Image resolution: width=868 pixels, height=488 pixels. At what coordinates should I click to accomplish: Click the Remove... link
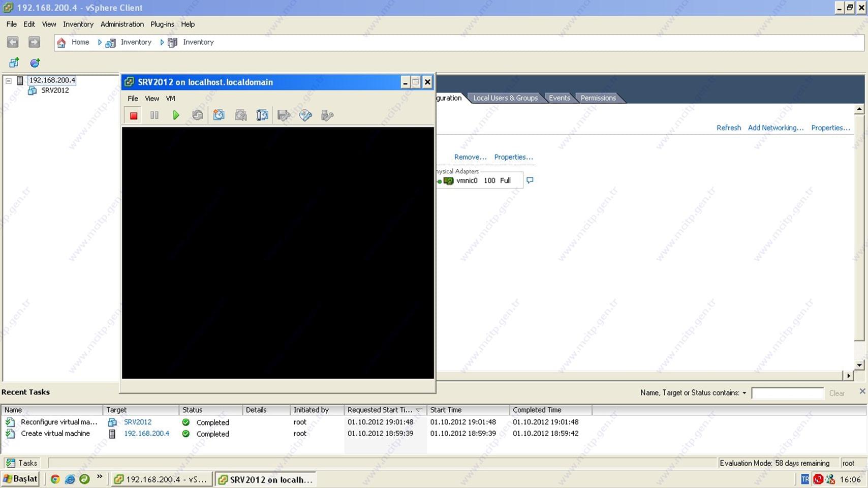click(470, 157)
